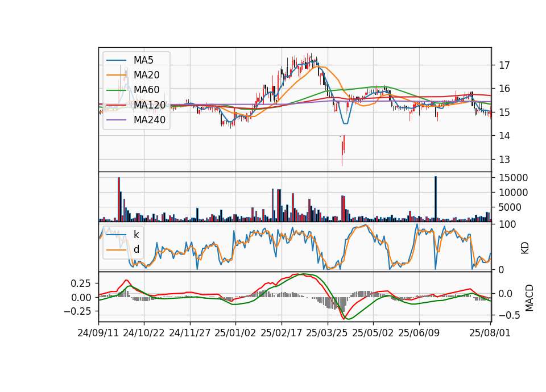
Task: Click the KD axis title
Action: click(525, 248)
